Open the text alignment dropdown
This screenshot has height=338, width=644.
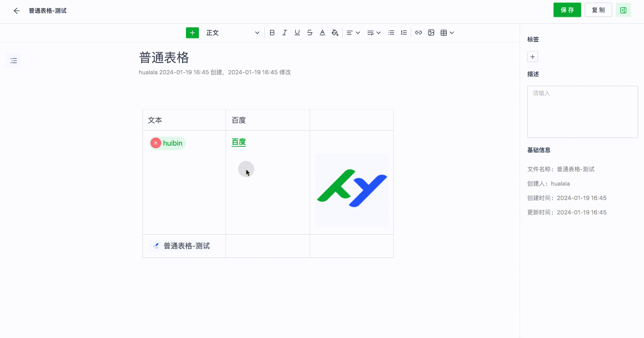coord(353,33)
